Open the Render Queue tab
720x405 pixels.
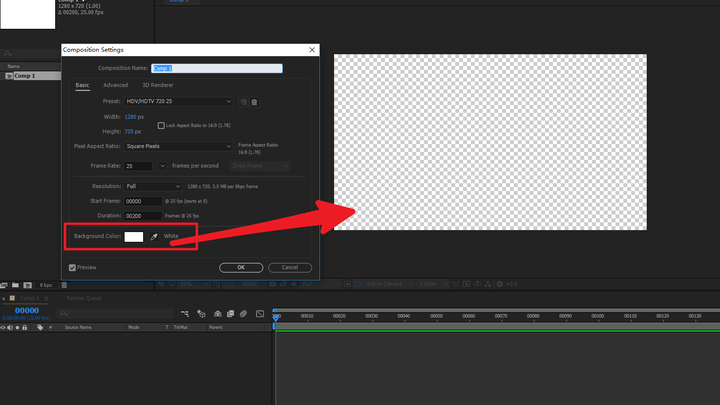(x=84, y=298)
